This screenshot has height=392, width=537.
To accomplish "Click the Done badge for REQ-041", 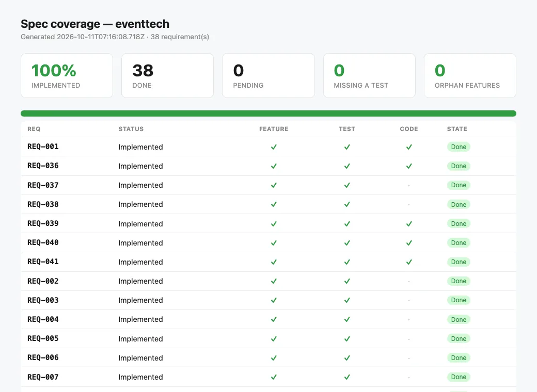I will (x=459, y=262).
